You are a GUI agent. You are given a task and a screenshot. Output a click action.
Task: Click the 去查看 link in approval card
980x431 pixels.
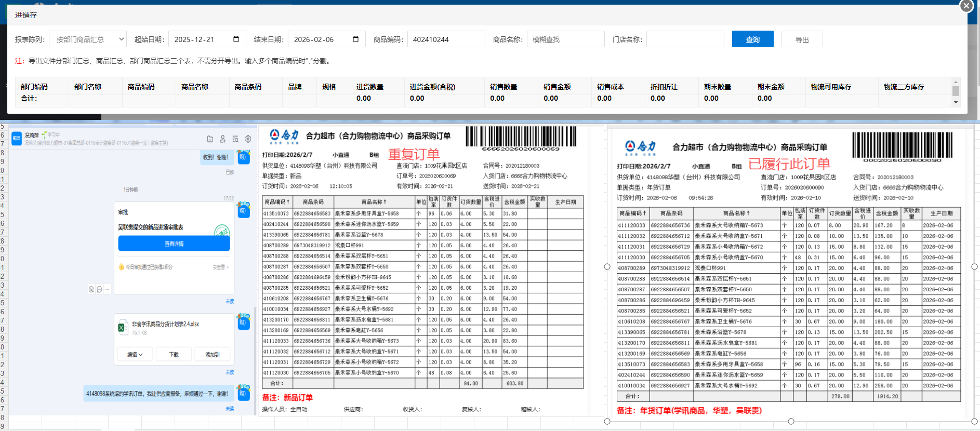click(220, 267)
